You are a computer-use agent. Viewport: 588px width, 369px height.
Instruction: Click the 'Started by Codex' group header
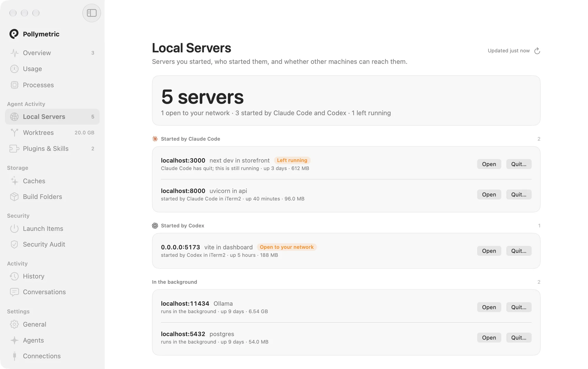pos(182,226)
